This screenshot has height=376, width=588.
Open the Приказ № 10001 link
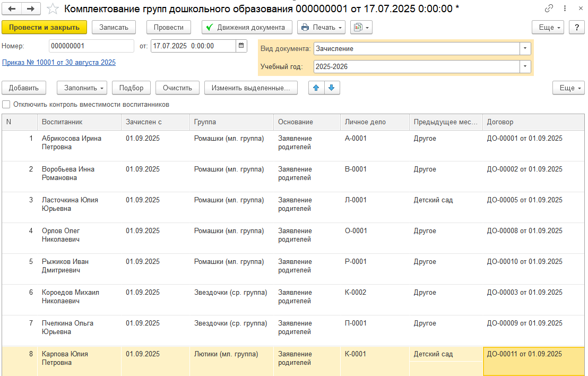pyautogui.click(x=59, y=63)
